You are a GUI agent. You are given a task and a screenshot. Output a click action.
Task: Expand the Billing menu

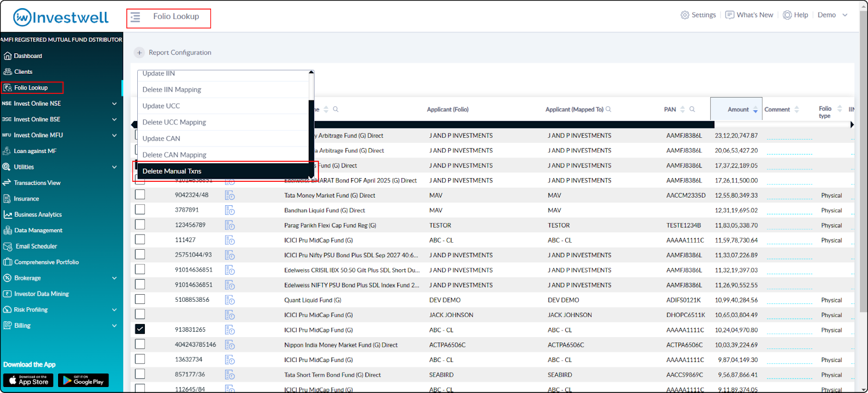[x=114, y=326]
